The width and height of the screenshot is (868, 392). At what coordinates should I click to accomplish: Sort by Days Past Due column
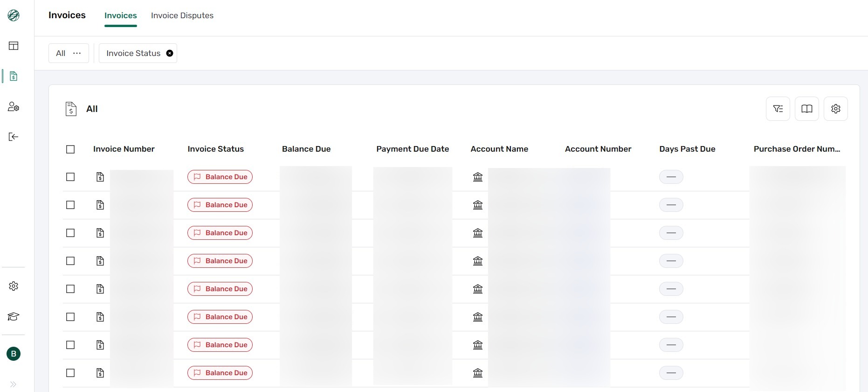687,149
